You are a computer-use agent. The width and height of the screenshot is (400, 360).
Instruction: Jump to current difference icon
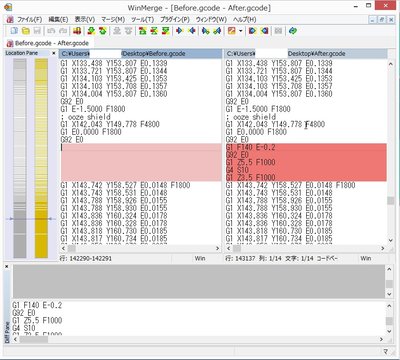154,31
